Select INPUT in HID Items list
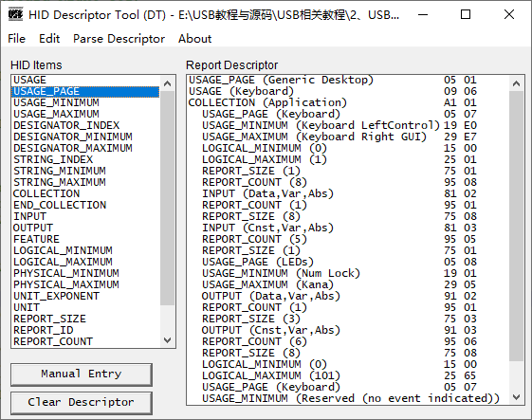Image resolution: width=532 pixels, height=420 pixels. 85,216
